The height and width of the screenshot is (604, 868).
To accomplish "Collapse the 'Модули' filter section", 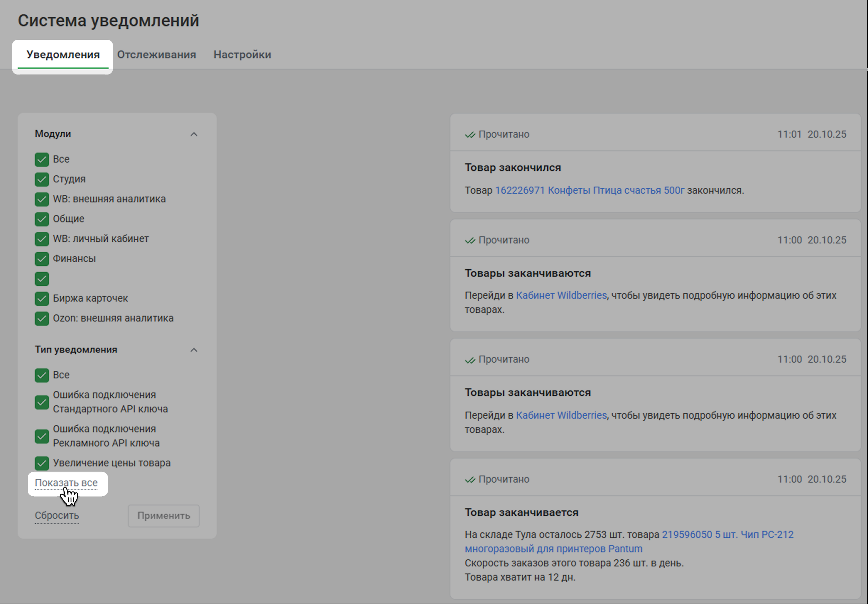I will coord(194,134).
